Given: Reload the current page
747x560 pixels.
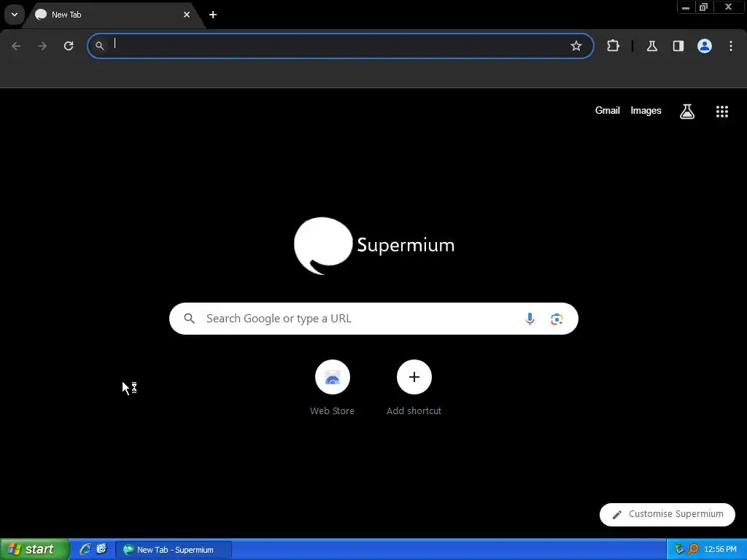Looking at the screenshot, I should [x=69, y=46].
